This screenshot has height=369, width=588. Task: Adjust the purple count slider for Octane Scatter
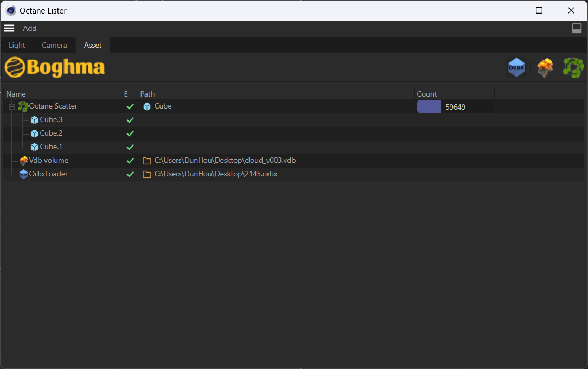tap(429, 106)
